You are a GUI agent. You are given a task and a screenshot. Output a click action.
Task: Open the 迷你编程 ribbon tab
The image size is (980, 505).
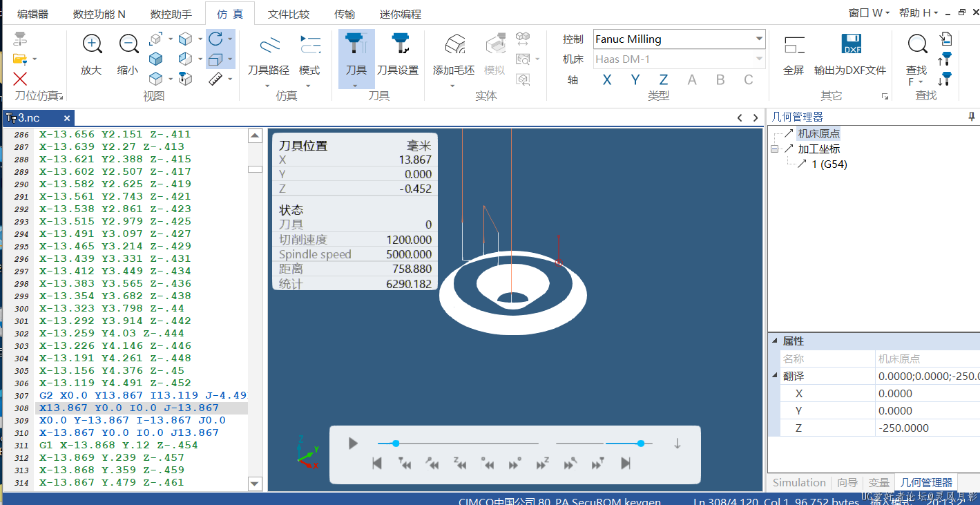pyautogui.click(x=401, y=14)
